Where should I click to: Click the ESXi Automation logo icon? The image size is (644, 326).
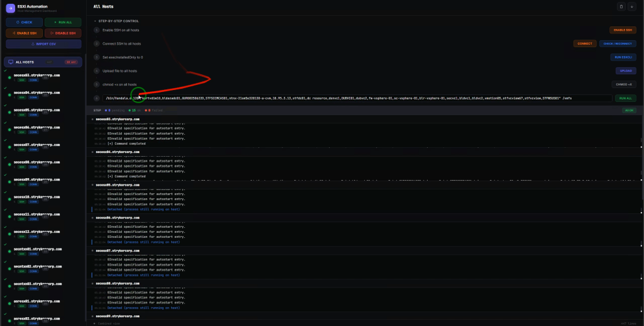(x=10, y=8)
